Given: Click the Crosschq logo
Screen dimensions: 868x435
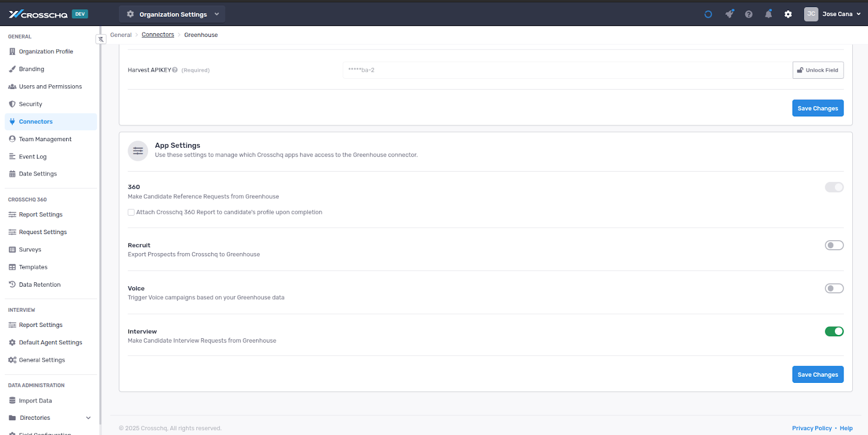Looking at the screenshot, I should click(x=38, y=14).
